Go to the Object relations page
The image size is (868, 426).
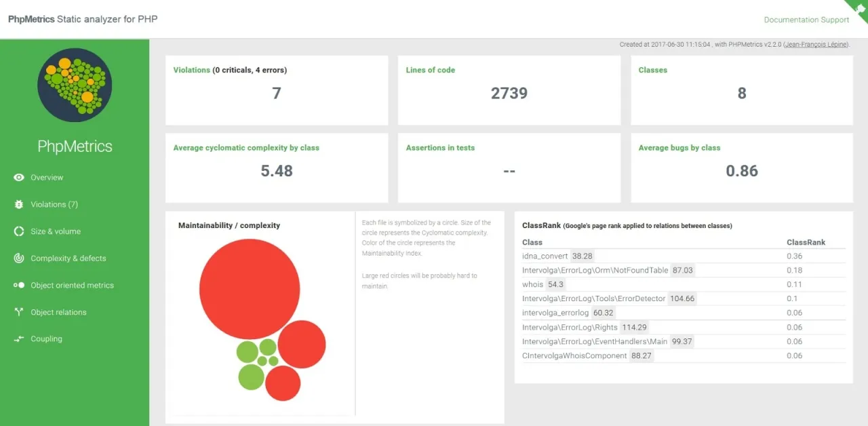(x=58, y=312)
